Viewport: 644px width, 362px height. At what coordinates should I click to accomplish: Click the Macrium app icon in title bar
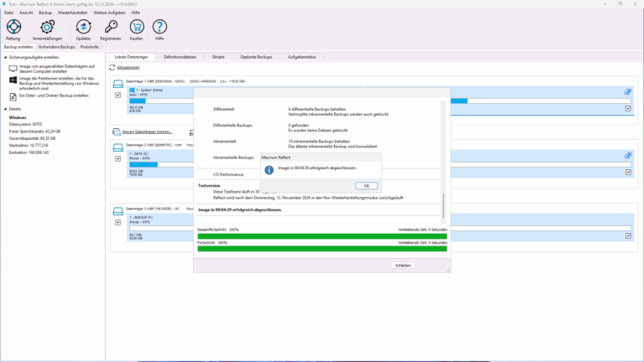[3, 4]
